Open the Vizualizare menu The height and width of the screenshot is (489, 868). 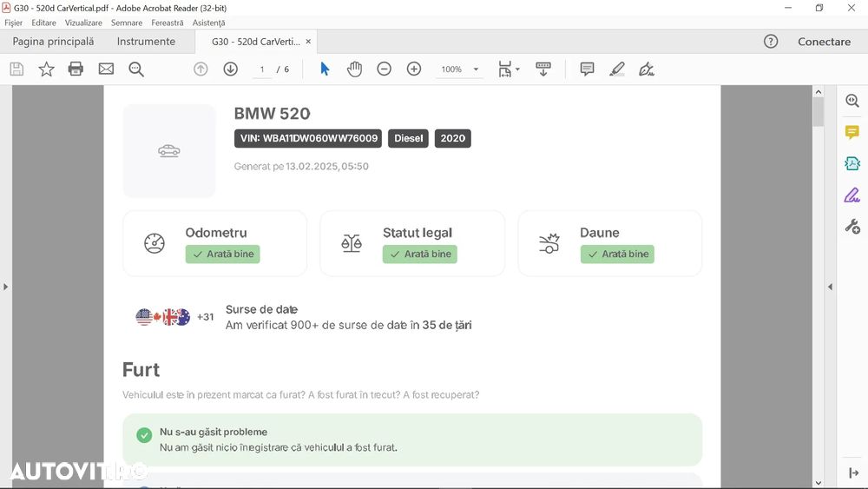coord(83,23)
